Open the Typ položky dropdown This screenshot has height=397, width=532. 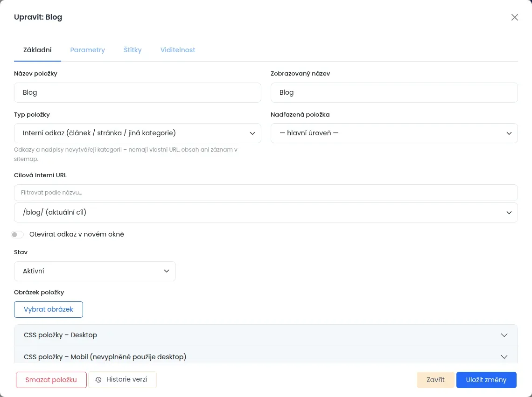[x=137, y=133]
